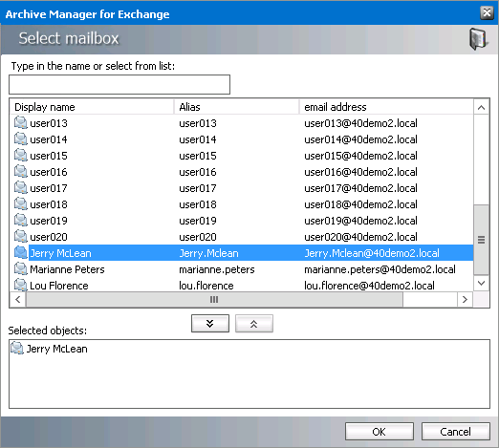Click the horizontal scrollbar left arrow

pos(18,299)
